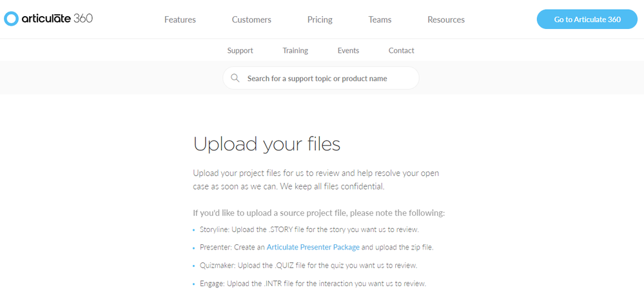Focus the support topic search field
644x292 pixels.
[x=326, y=79]
